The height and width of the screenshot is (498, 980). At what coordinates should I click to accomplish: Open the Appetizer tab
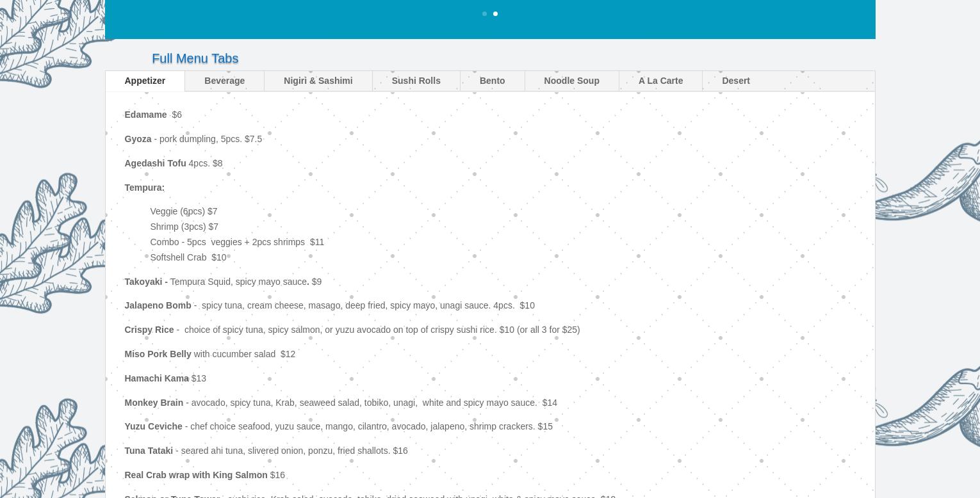(x=145, y=81)
